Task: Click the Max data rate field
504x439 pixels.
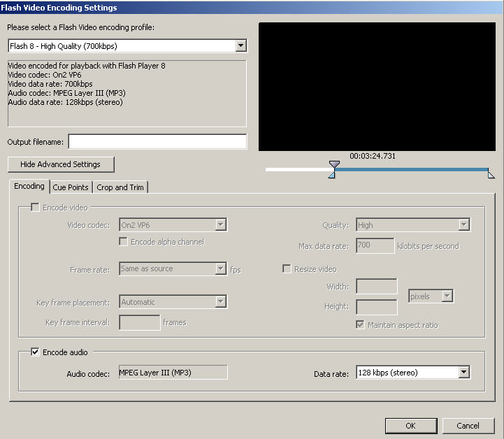Action: [375, 245]
